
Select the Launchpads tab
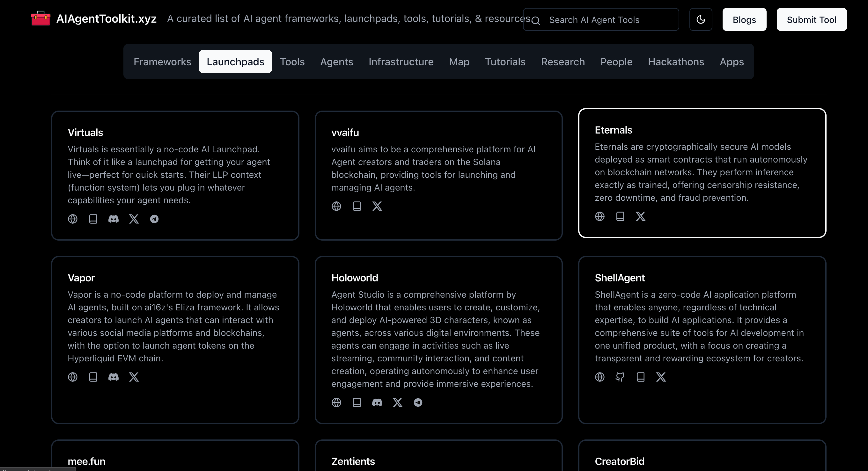[236, 62]
